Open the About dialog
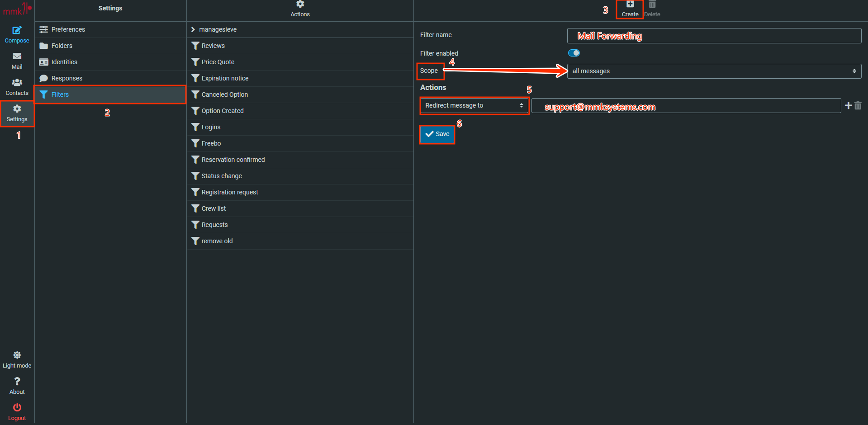Image resolution: width=868 pixels, height=425 pixels. coord(17,386)
